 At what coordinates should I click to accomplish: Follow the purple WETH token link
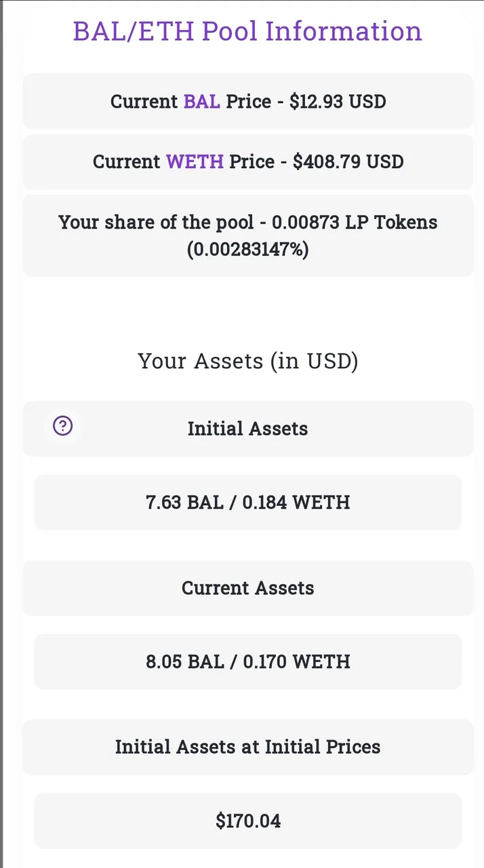[195, 162]
